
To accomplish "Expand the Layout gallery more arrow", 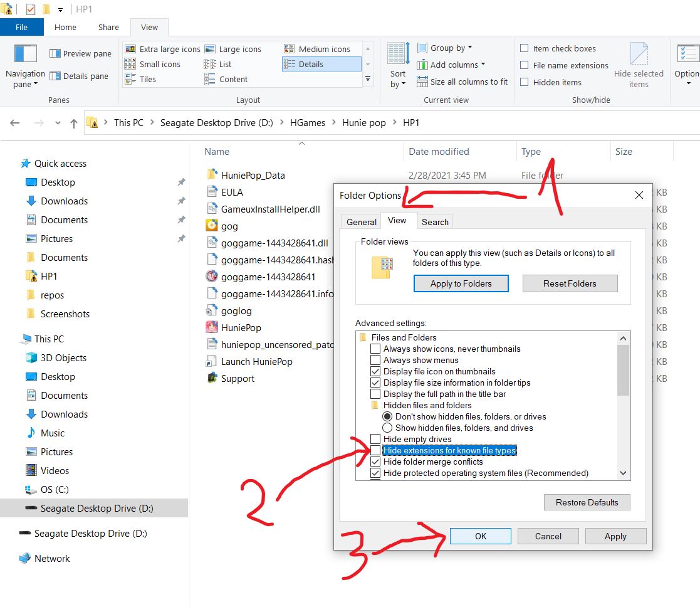I will point(368,79).
